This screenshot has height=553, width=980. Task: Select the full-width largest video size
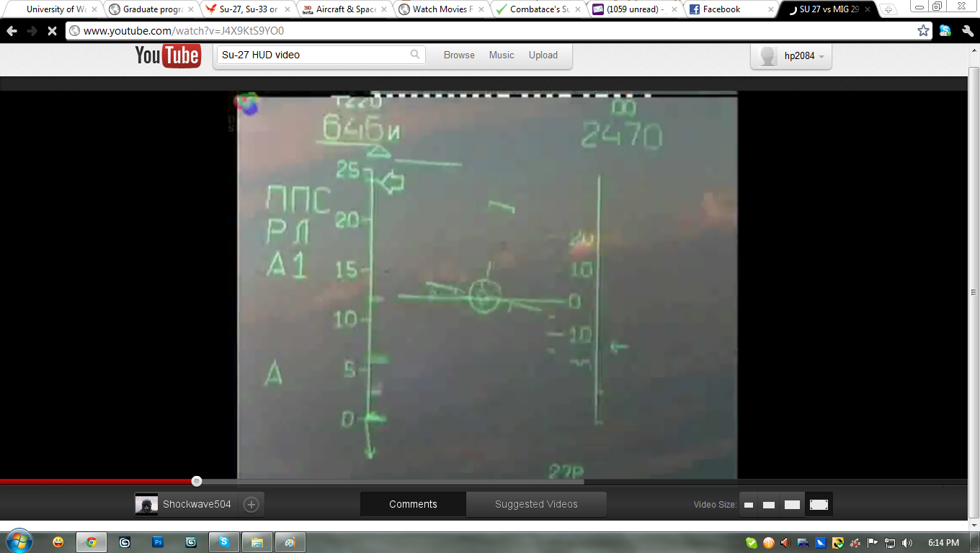[x=819, y=505]
